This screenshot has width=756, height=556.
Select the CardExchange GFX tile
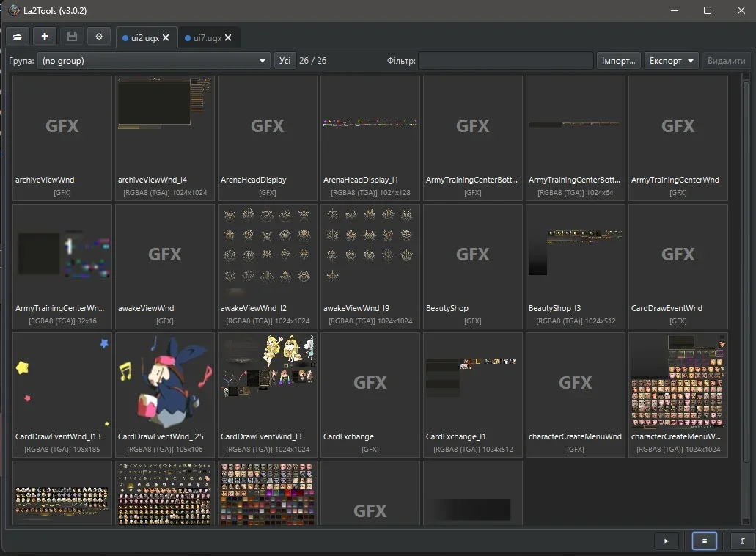370,395
